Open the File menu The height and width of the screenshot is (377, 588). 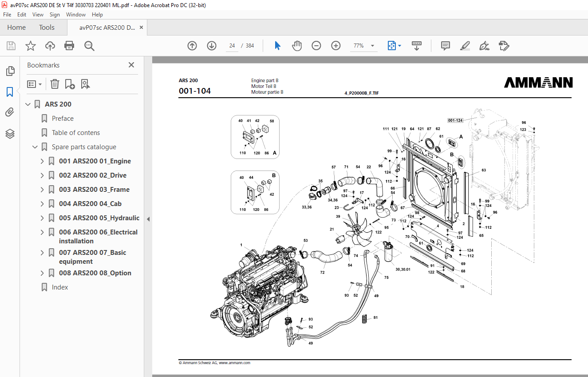tap(7, 15)
